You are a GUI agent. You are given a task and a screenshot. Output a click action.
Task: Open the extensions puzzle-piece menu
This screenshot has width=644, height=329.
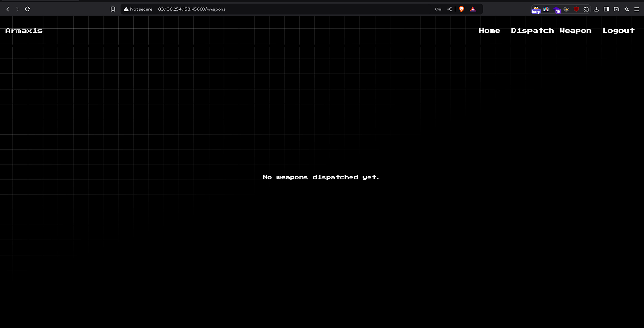click(587, 9)
